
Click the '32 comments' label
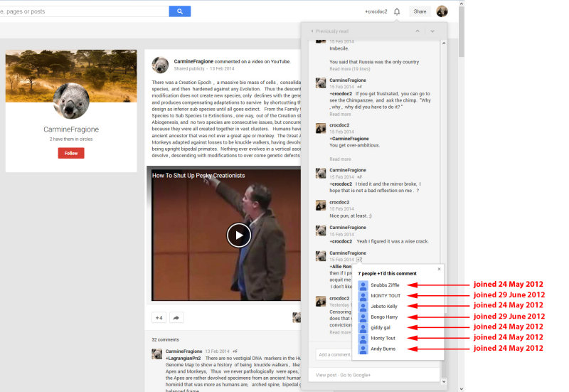click(x=165, y=340)
